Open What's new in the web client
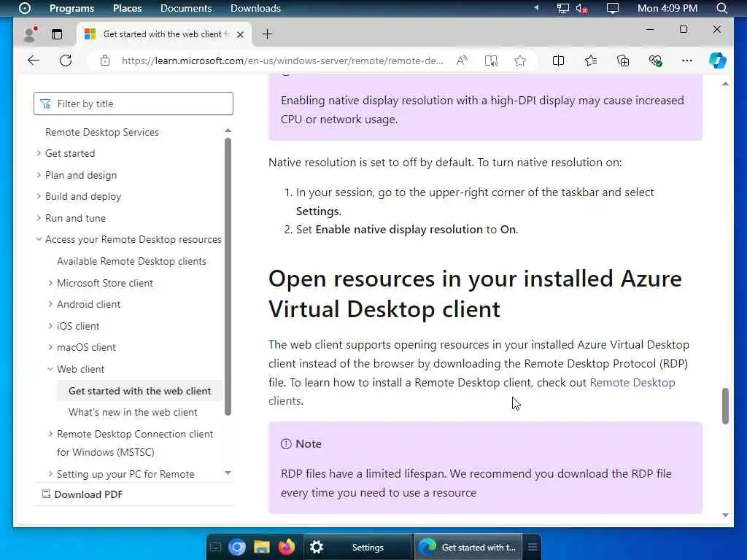The height and width of the screenshot is (560, 747). click(133, 413)
